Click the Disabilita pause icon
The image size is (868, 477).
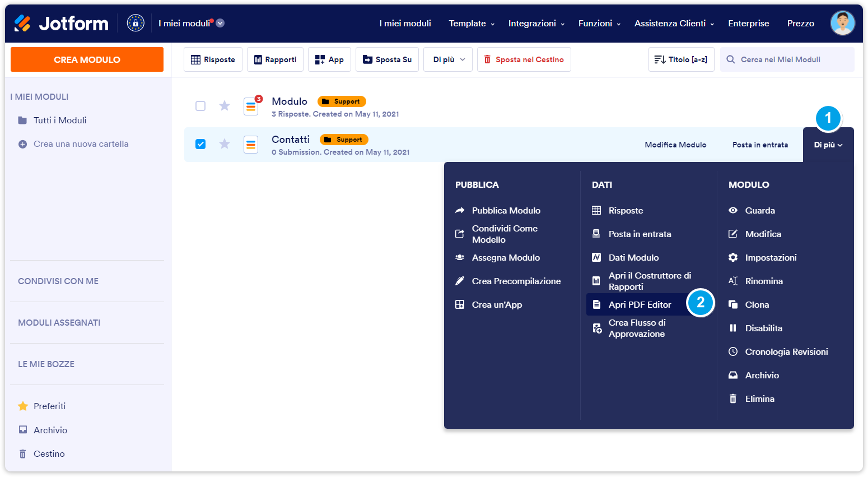[733, 328]
